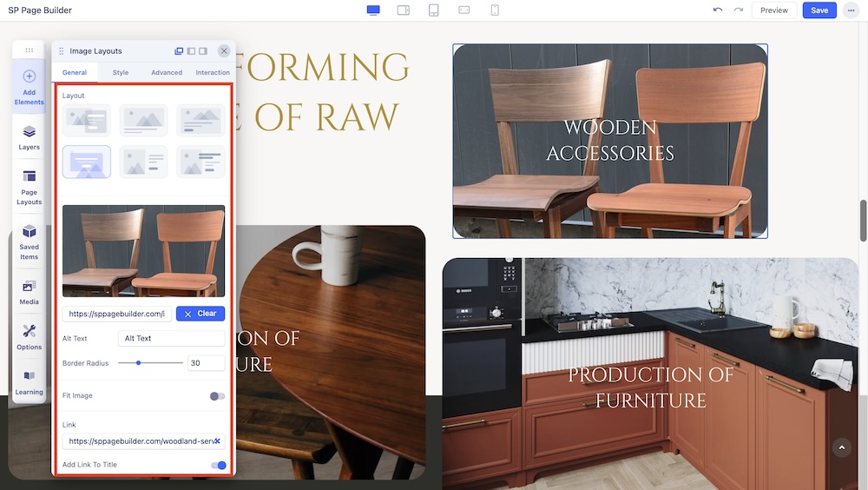Screen dimensions: 868x490
Task: Enable the Fit Image toggle
Action: [217, 396]
